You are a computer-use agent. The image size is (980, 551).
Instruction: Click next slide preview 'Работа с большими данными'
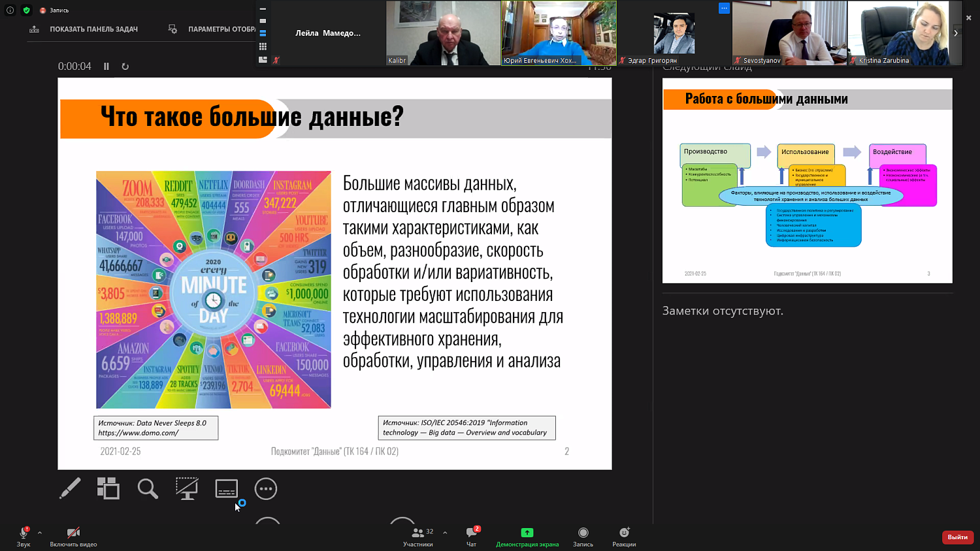pyautogui.click(x=808, y=181)
